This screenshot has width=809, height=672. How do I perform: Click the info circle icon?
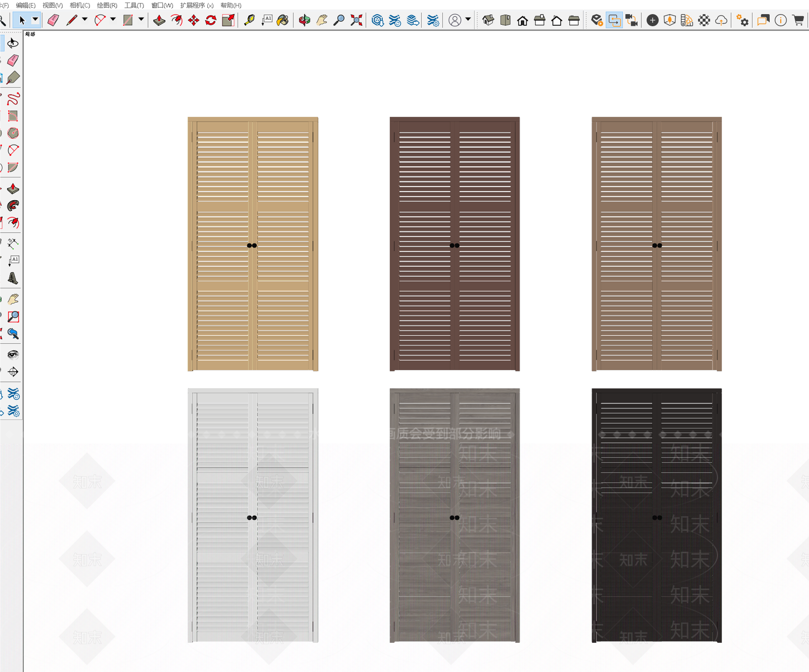pyautogui.click(x=781, y=20)
